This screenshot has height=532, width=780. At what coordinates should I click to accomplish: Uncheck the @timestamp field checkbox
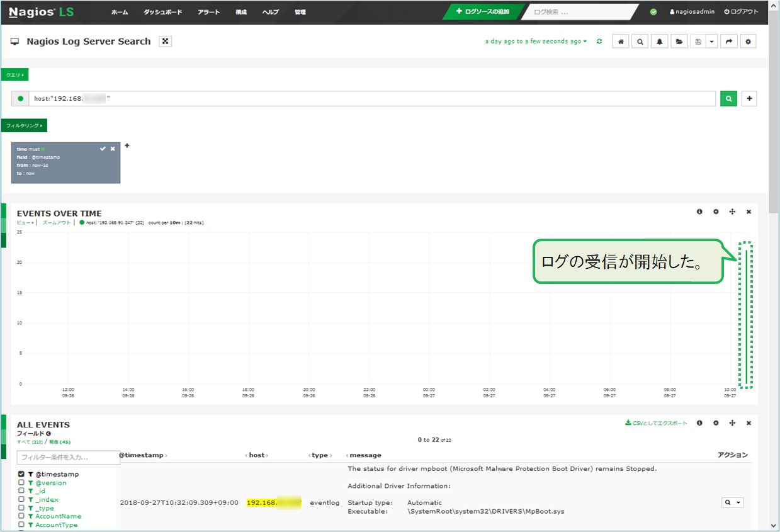[x=21, y=474]
